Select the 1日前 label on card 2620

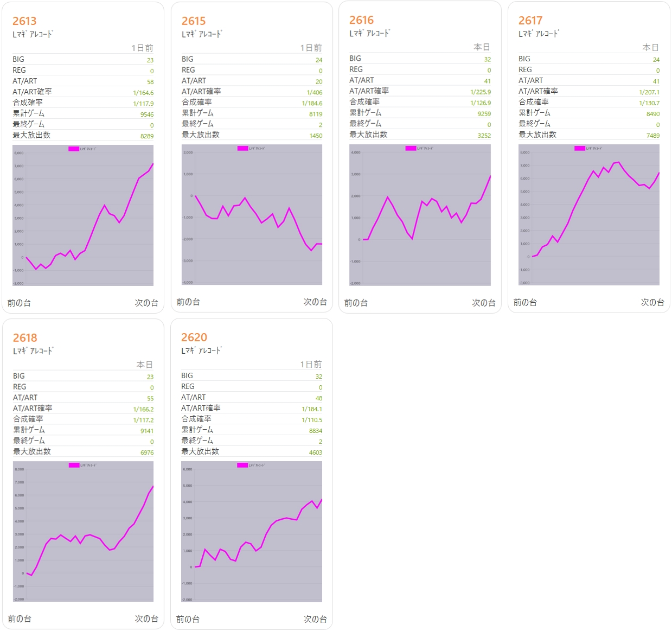pos(311,365)
